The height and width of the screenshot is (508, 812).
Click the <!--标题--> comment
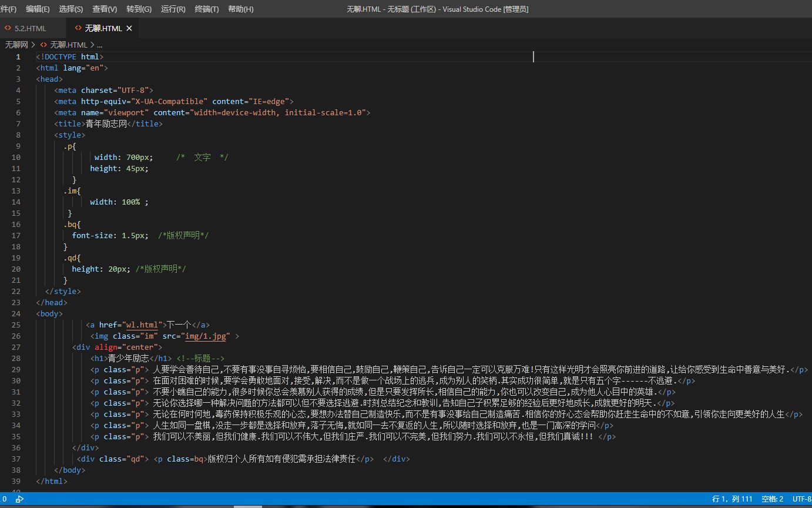click(200, 358)
